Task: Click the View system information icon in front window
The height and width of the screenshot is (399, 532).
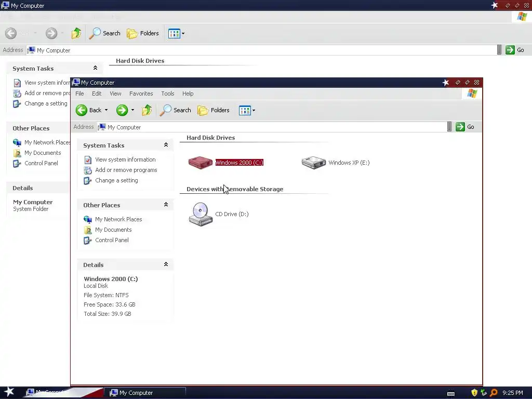Action: [x=88, y=159]
